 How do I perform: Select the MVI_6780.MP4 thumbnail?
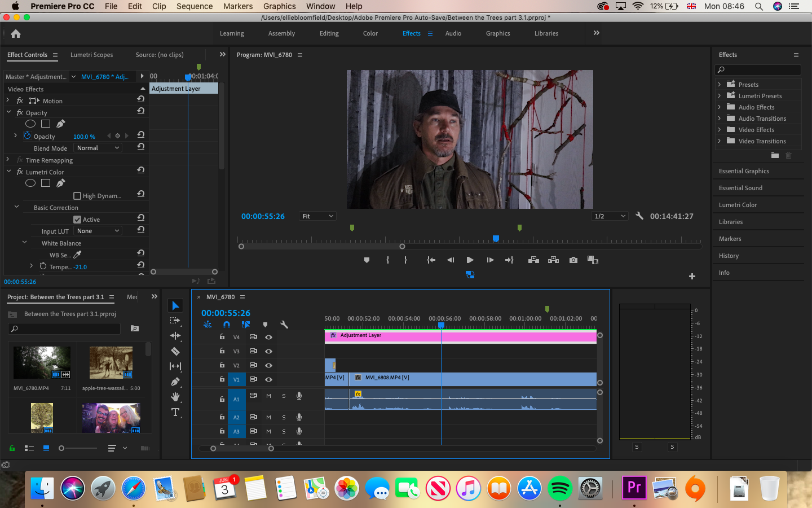click(x=42, y=362)
